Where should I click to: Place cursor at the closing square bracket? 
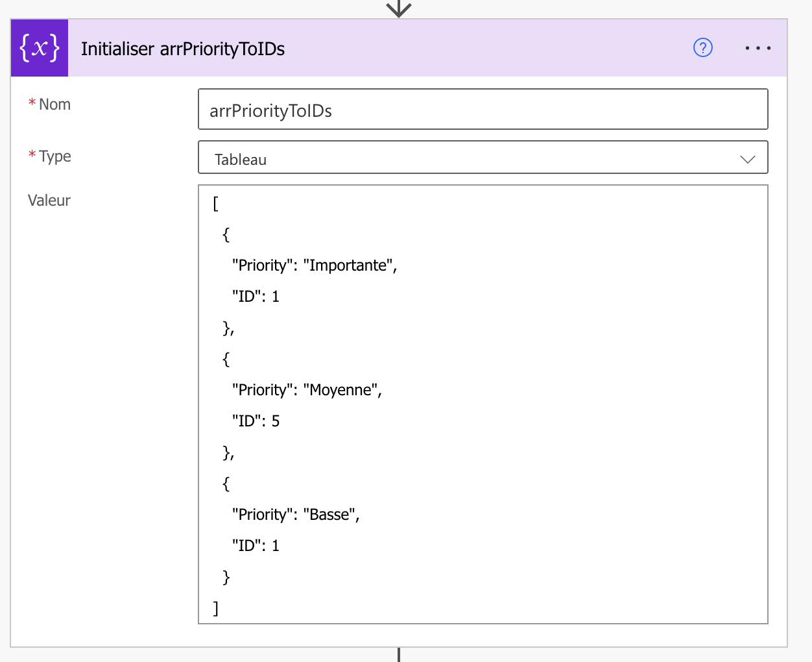[216, 608]
